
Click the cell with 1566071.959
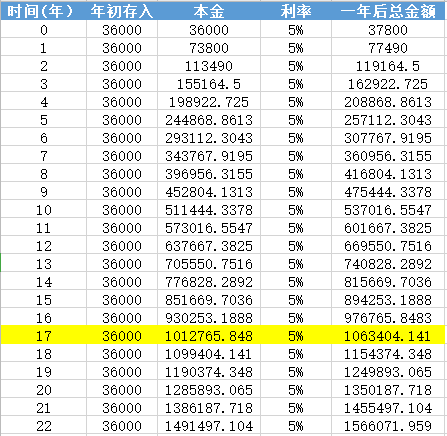(388, 426)
